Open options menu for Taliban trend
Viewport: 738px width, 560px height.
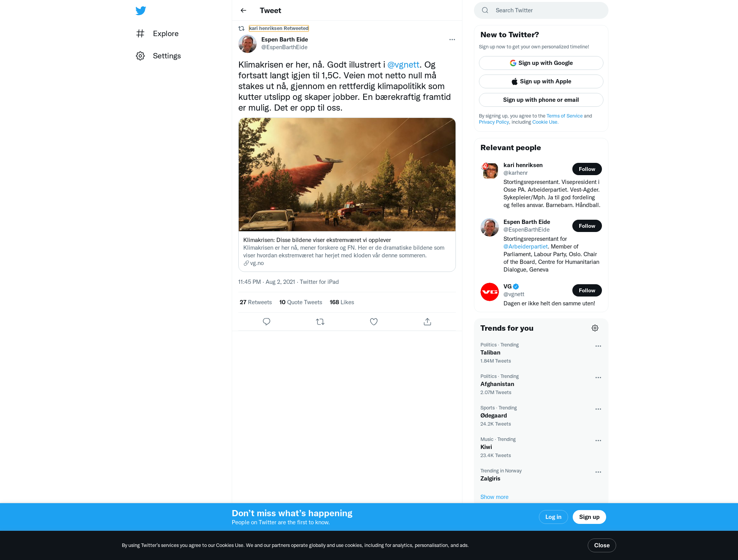[598, 346]
